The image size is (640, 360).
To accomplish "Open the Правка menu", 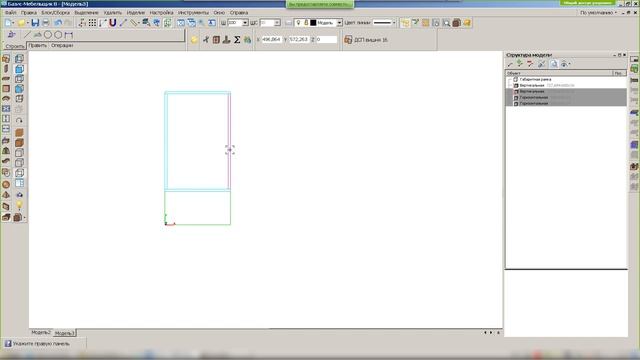I will click(x=29, y=13).
